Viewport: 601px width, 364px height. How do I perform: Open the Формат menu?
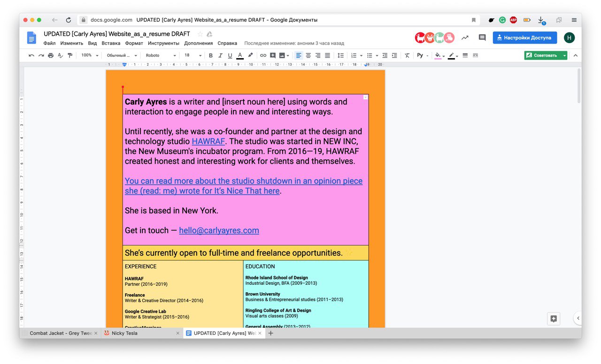pos(134,43)
